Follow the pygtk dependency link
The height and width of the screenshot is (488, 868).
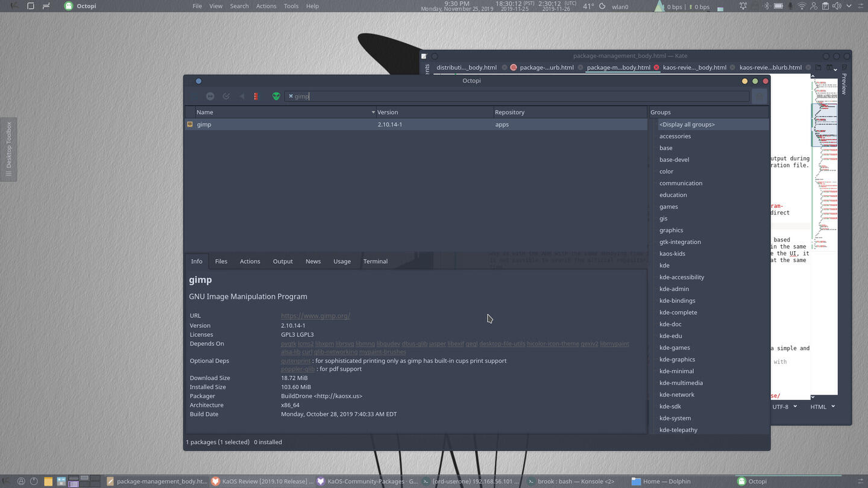click(288, 344)
